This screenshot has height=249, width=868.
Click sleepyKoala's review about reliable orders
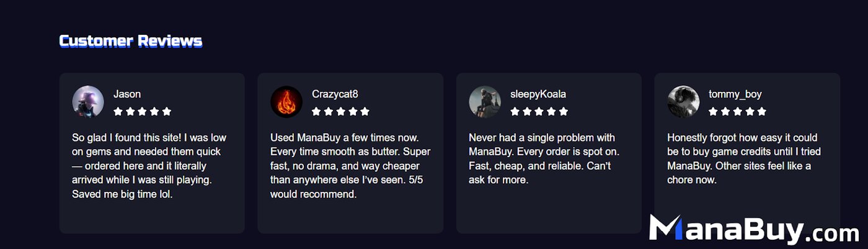pos(544,158)
